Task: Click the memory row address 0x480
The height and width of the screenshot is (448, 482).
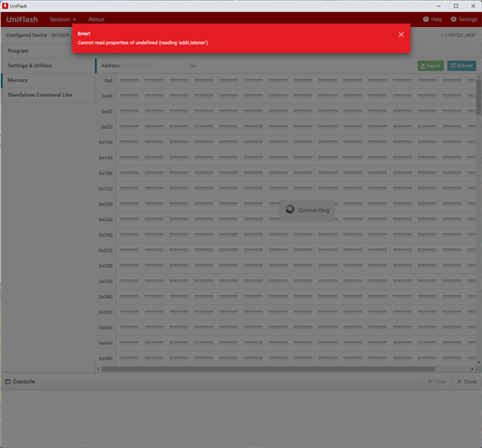Action: [106, 358]
